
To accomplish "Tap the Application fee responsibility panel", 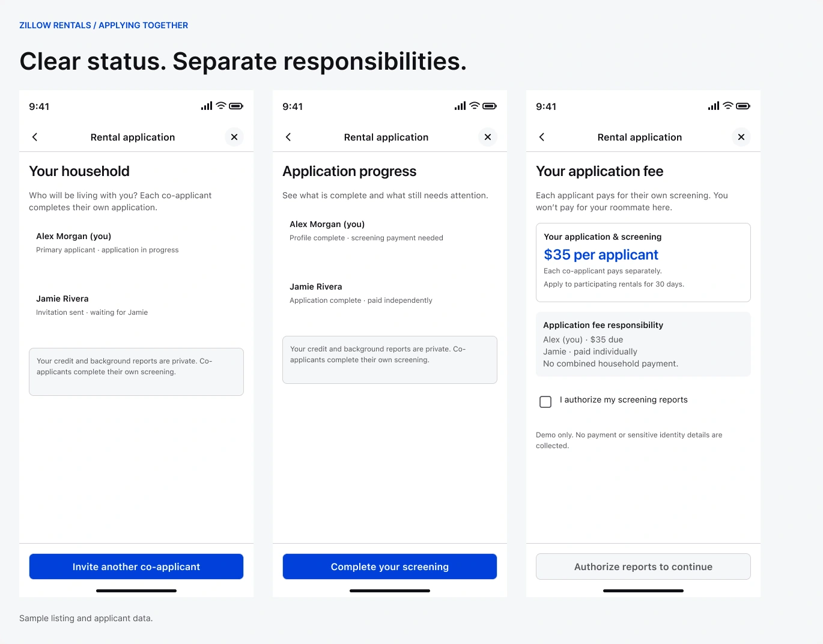I will point(643,344).
